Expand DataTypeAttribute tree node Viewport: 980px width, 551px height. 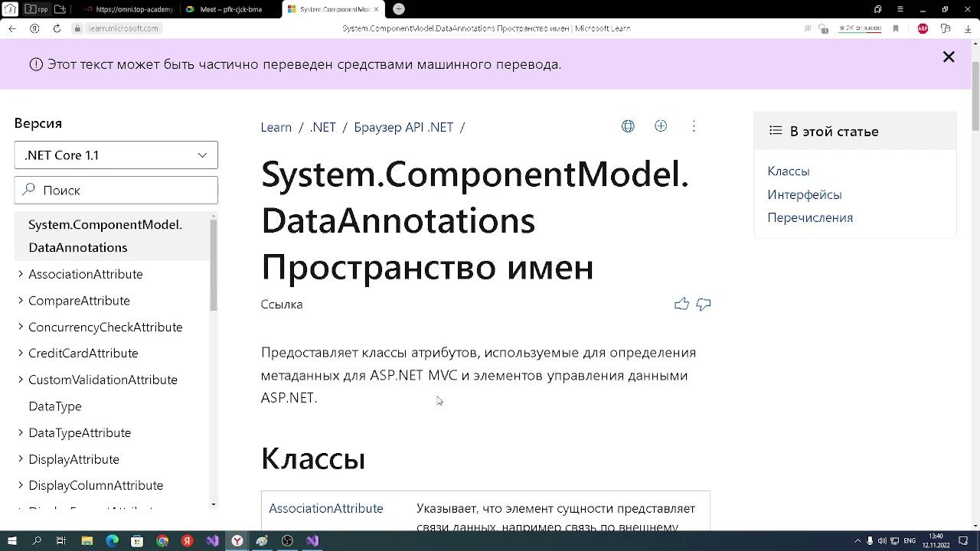pyautogui.click(x=21, y=432)
